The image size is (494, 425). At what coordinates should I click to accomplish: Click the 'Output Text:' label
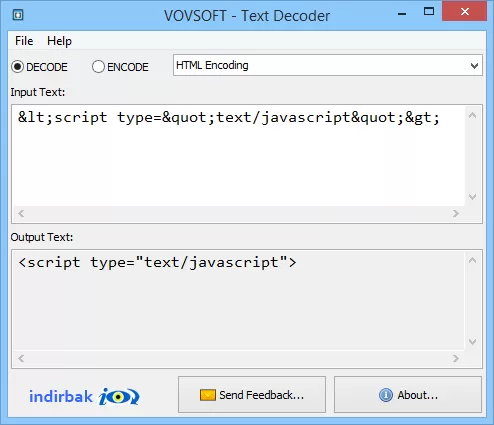point(42,237)
